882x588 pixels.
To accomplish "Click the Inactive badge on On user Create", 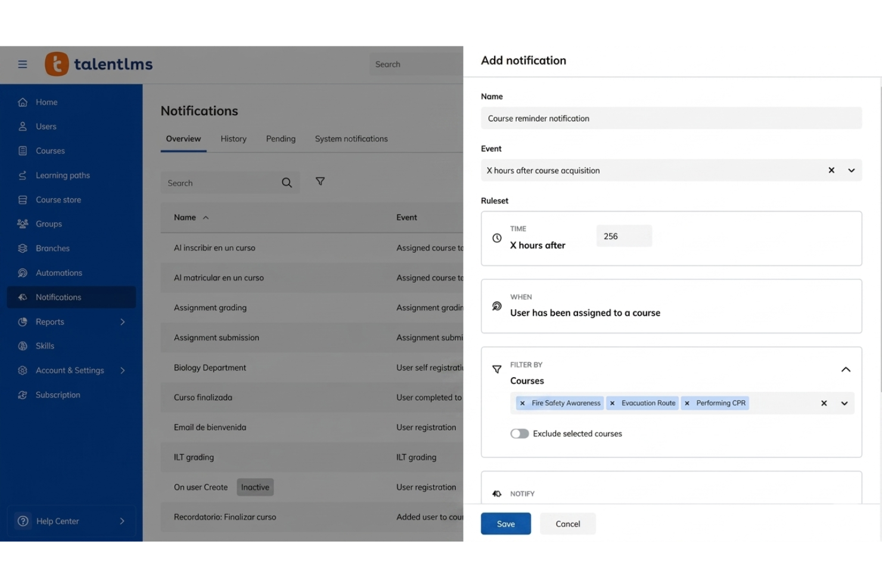I will (255, 487).
